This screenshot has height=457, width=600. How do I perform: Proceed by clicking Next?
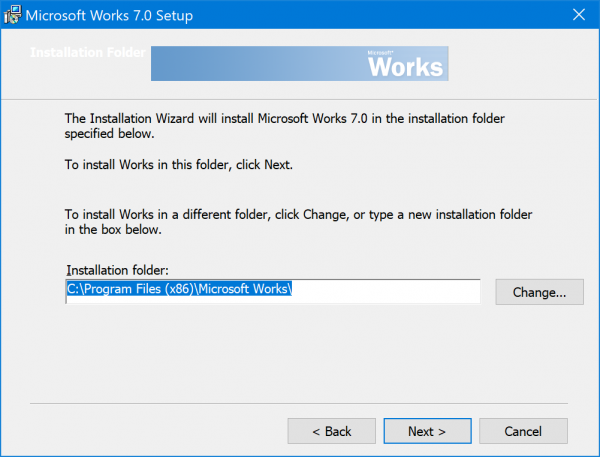[426, 431]
